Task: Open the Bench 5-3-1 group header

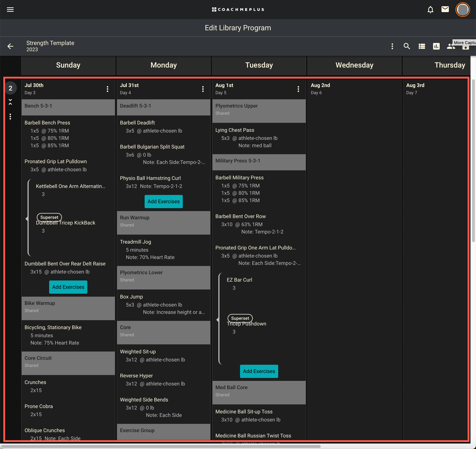Action: [68, 107]
